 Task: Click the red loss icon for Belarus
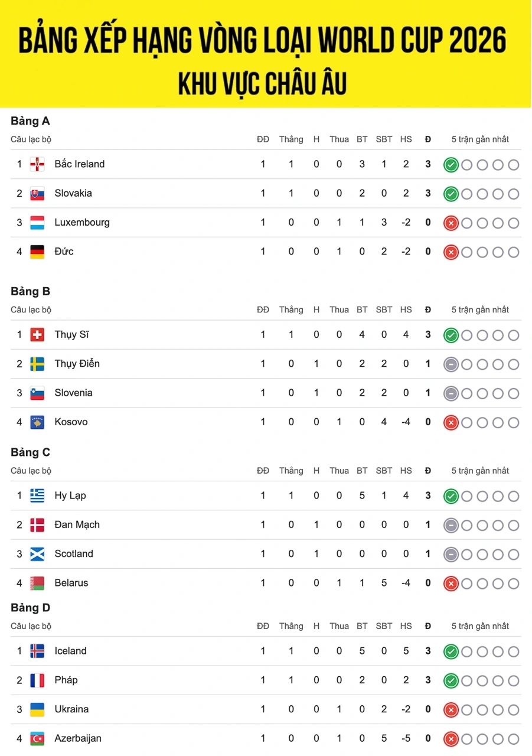[x=451, y=584]
